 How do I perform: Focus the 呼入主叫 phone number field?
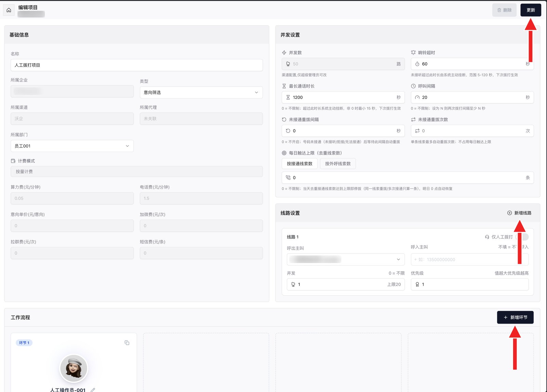pyautogui.click(x=470, y=259)
